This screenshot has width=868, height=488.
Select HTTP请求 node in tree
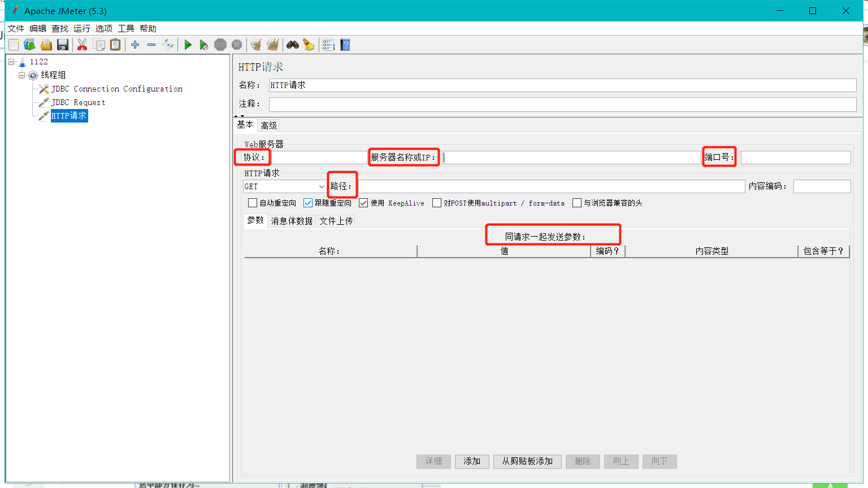(x=69, y=116)
